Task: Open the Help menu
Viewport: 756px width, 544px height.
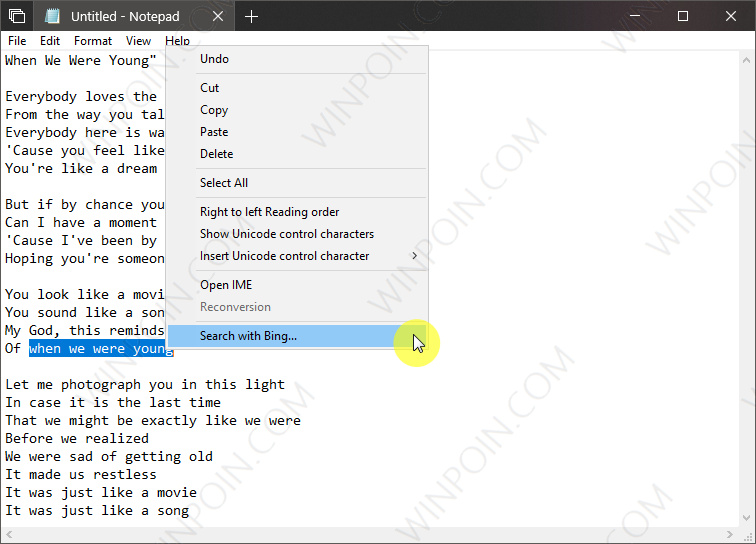Action: pyautogui.click(x=177, y=41)
